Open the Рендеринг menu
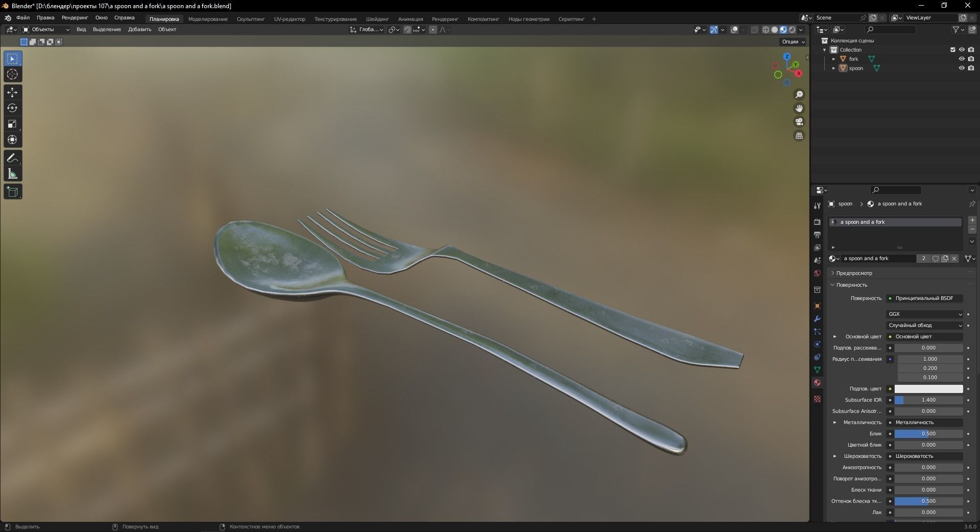Viewport: 980px width, 532px height. click(74, 18)
